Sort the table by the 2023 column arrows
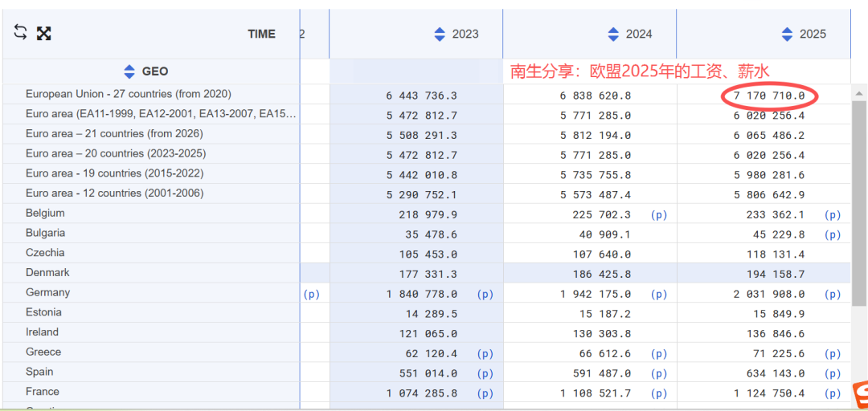The image size is (868, 411). (x=440, y=34)
